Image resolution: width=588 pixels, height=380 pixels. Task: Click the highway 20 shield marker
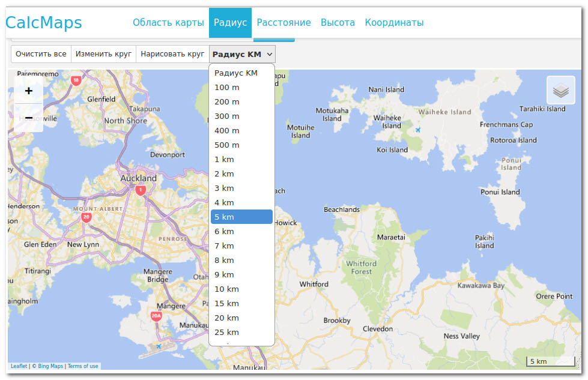point(86,217)
